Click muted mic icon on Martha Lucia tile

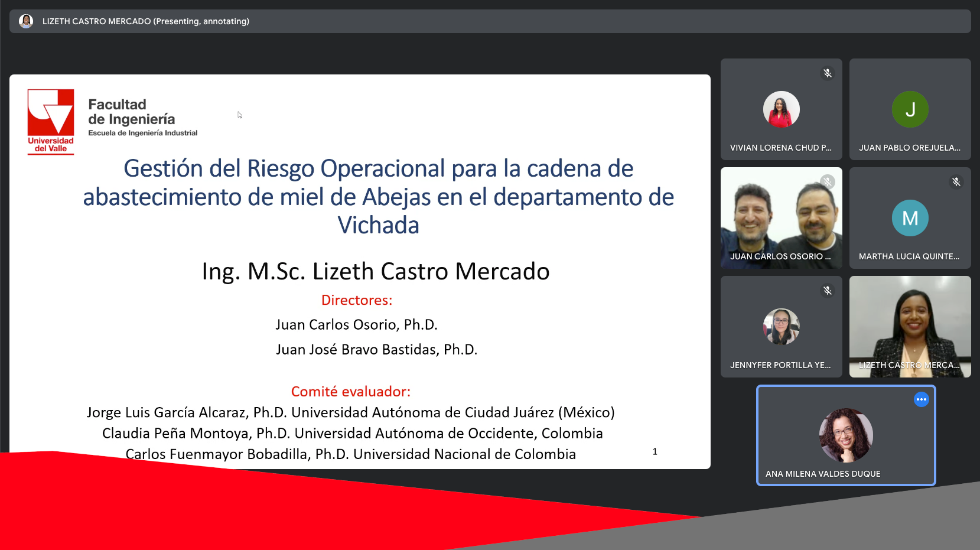[956, 182]
